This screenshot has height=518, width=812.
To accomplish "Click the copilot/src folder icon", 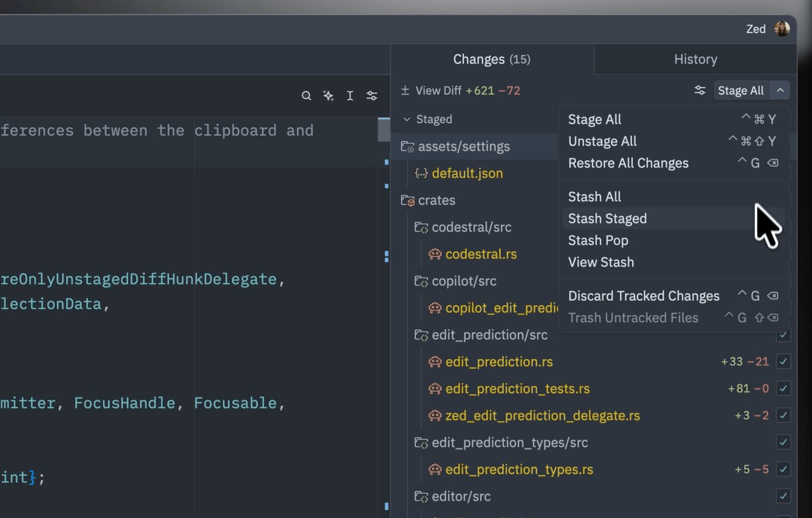I will (x=422, y=281).
